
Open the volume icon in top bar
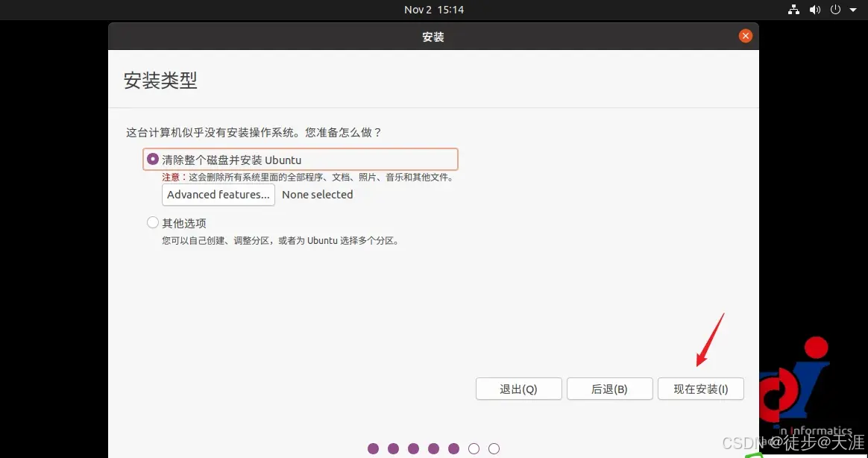[815, 10]
